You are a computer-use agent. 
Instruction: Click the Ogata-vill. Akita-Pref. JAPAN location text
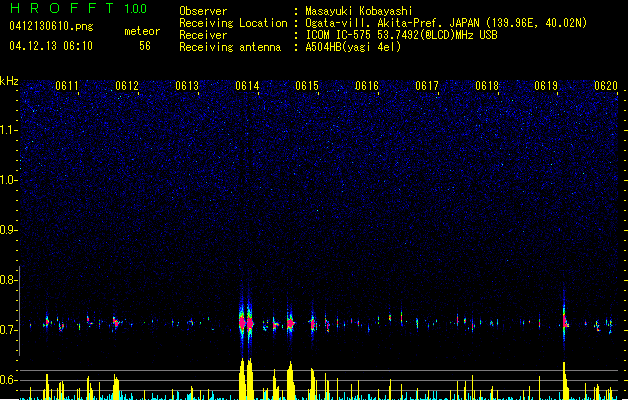point(446,23)
